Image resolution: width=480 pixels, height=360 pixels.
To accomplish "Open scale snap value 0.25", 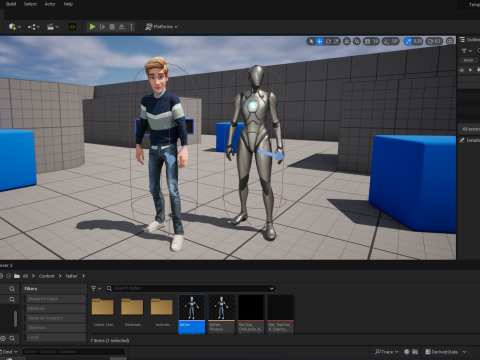I will click(418, 41).
